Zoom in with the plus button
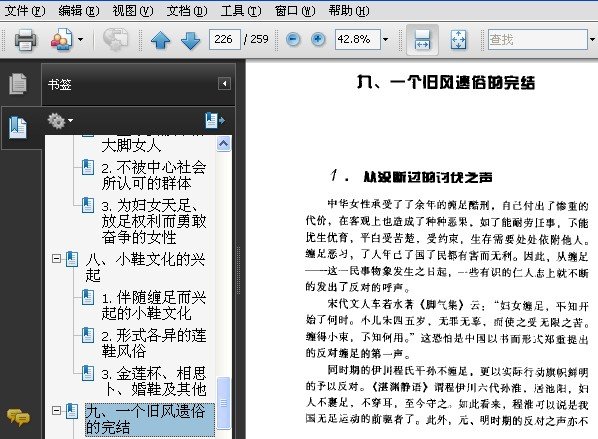This screenshot has height=439, width=598. point(318,39)
